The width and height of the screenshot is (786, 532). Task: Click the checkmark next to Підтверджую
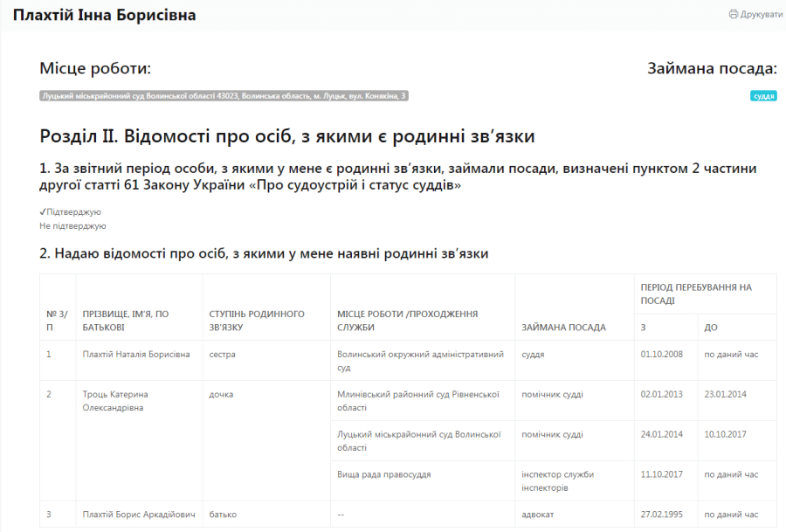43,211
